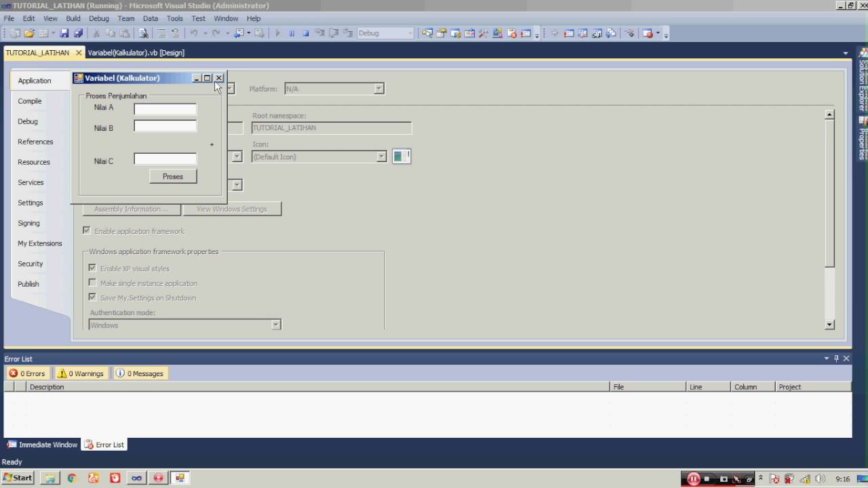Click the Nilai A input field
This screenshot has height=488, width=868.
click(x=165, y=109)
